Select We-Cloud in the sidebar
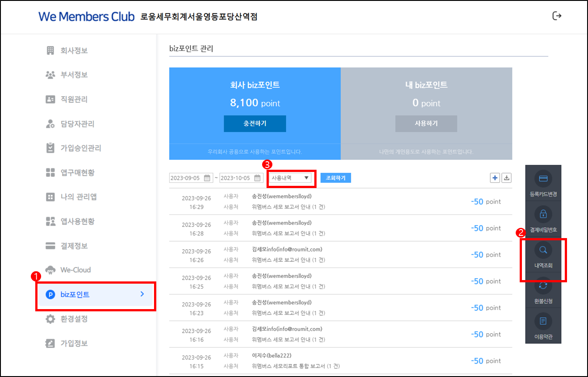The image size is (588, 377). click(75, 270)
